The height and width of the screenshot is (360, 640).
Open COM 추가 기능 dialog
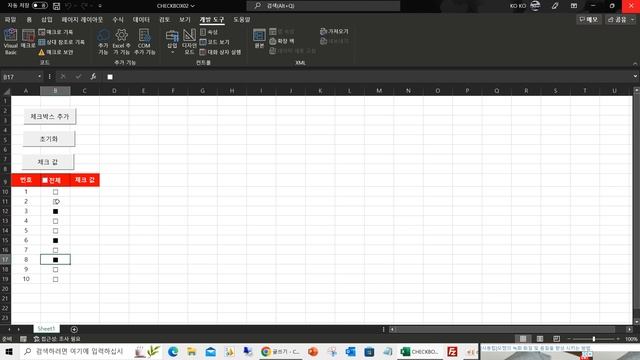[x=144, y=42]
